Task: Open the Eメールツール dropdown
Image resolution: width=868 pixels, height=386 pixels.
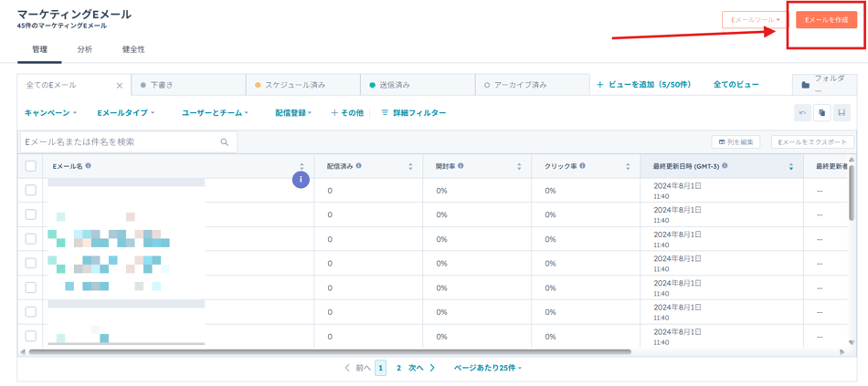Action: tap(755, 20)
